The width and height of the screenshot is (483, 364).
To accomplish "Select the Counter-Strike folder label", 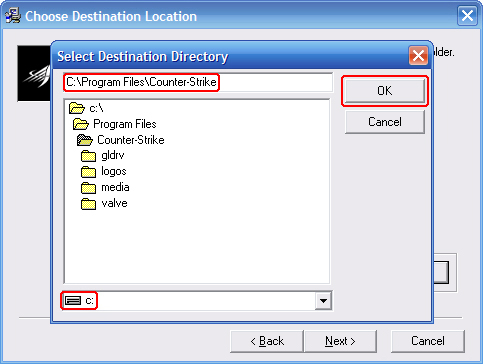I will pos(131,140).
